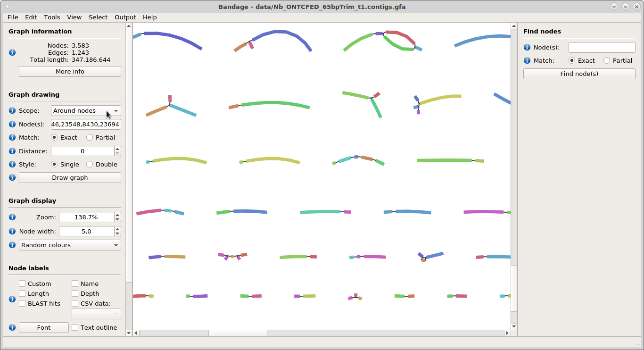Click the info icon next to Scope
644x350 pixels.
pyautogui.click(x=12, y=110)
